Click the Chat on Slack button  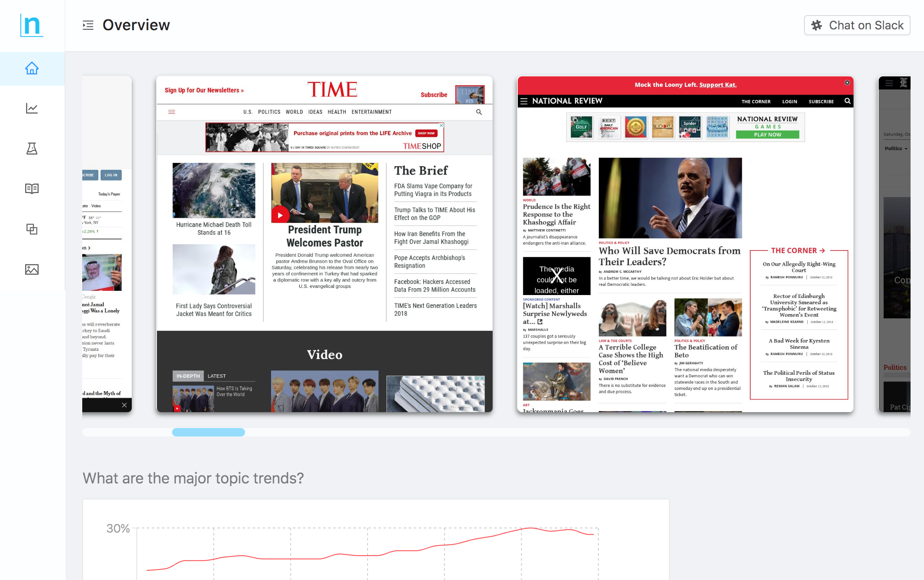[x=857, y=25]
